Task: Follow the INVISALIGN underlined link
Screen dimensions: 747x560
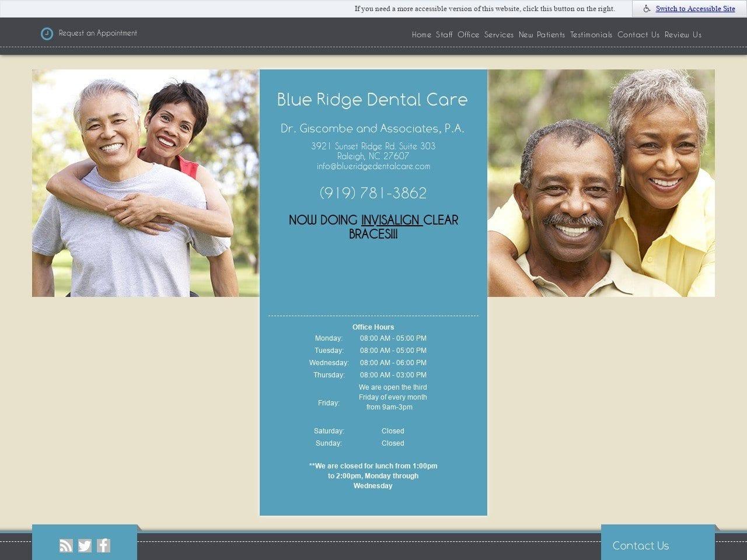Action: 392,220
